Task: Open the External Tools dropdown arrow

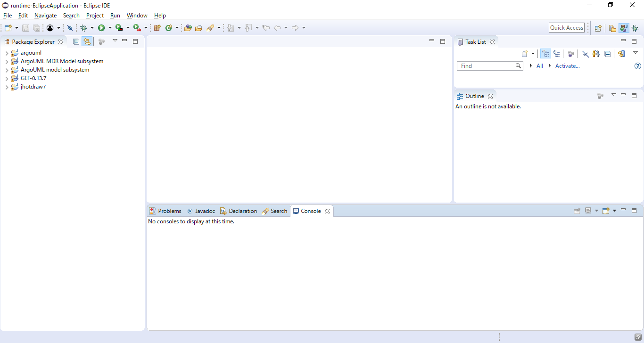Action: 146,28
